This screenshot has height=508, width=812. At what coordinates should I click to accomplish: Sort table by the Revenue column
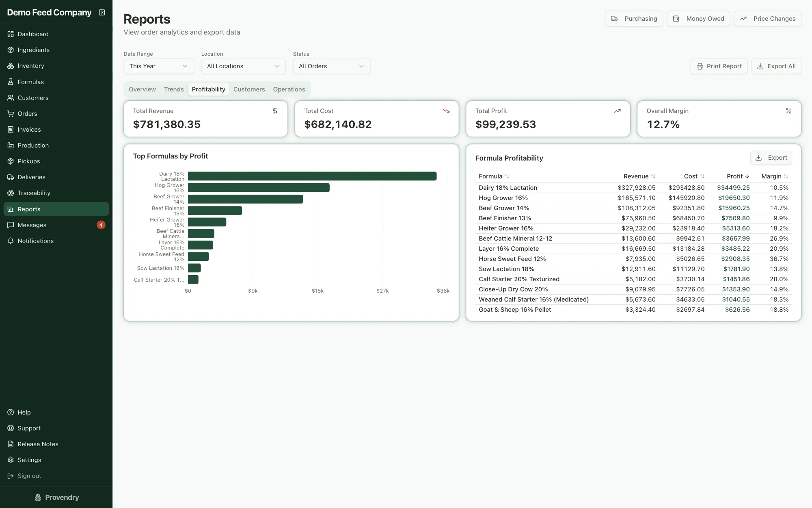tap(639, 176)
